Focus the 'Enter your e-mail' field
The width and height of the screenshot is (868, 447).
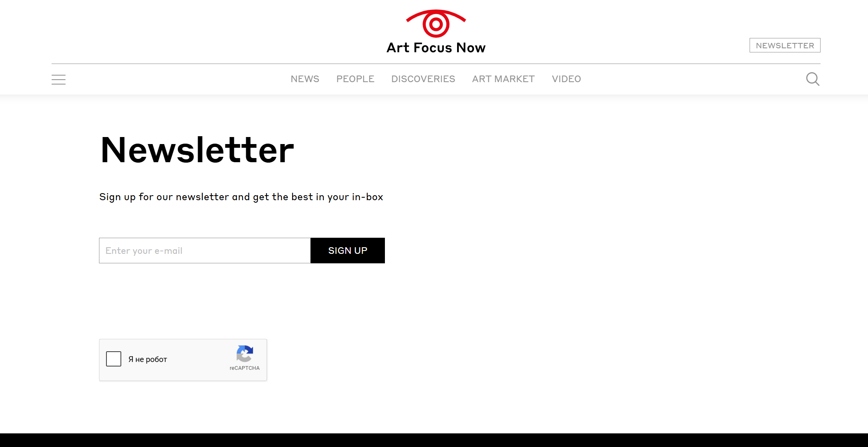click(205, 251)
